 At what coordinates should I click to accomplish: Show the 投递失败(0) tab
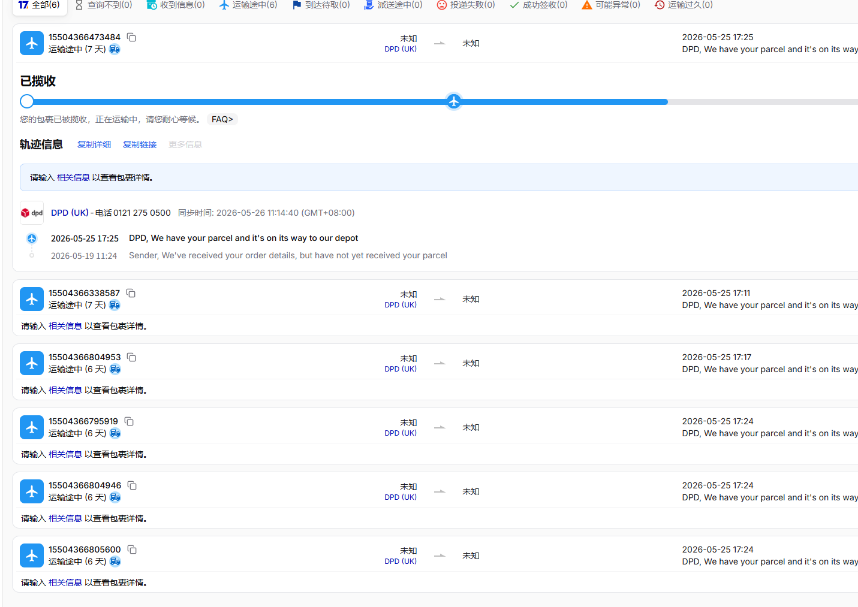[466, 5]
